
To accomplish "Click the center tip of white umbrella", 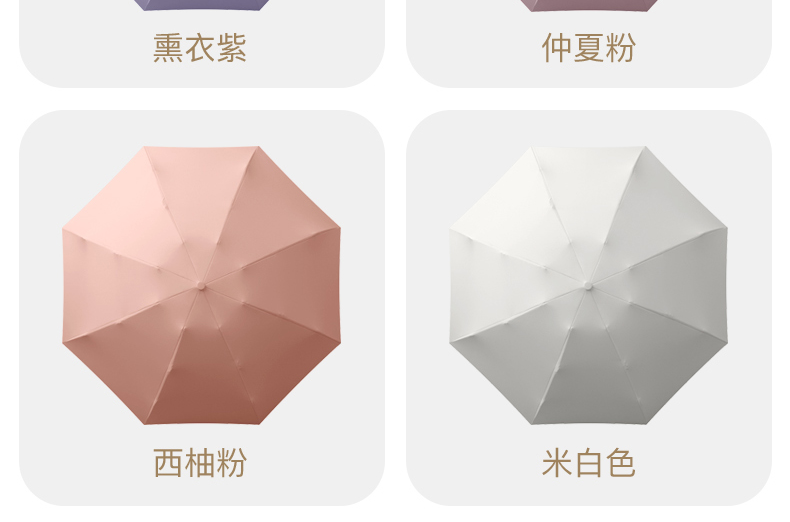I will point(588,286).
